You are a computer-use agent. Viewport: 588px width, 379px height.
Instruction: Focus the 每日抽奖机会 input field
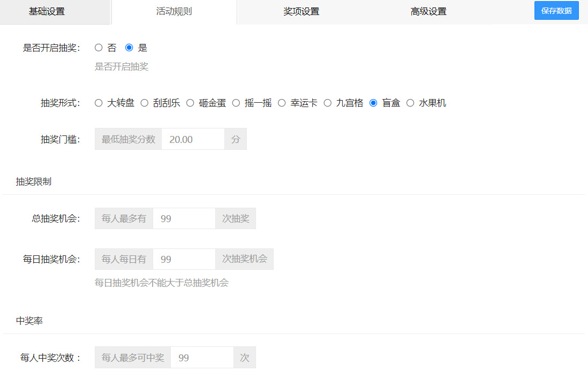(184, 259)
